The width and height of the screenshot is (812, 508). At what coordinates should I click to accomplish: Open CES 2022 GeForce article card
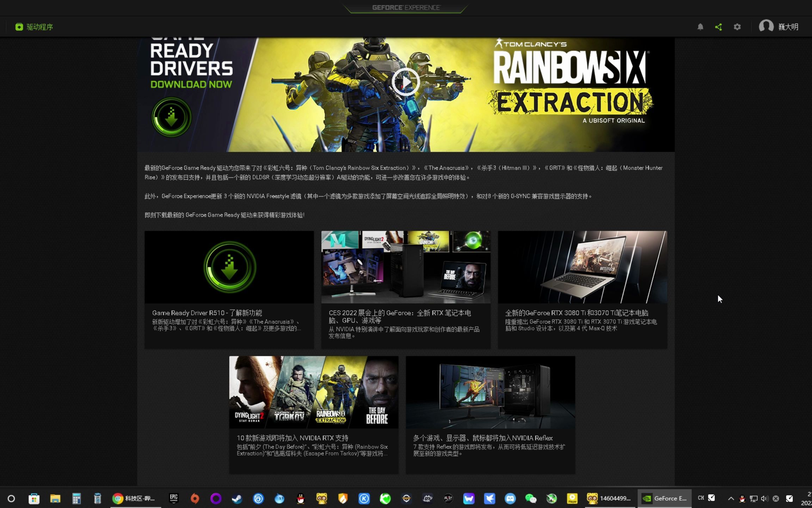click(x=406, y=267)
